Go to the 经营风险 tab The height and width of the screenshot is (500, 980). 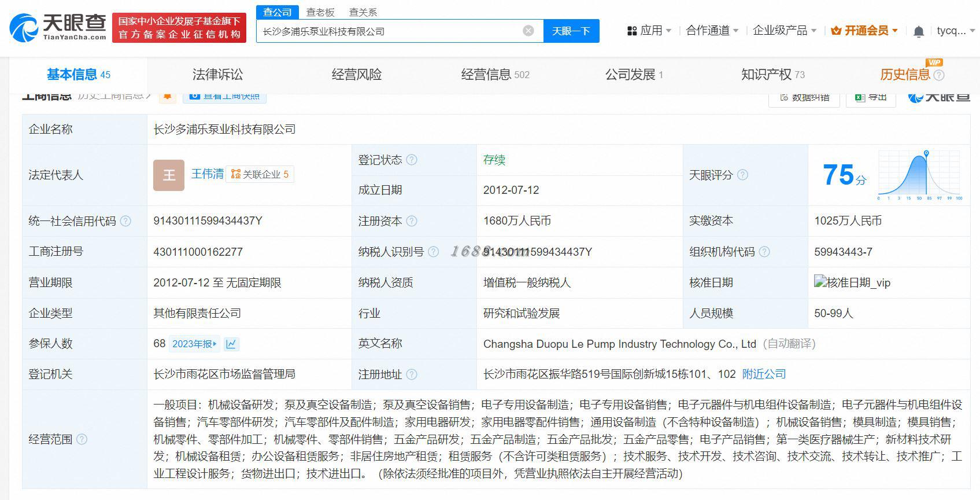357,75
